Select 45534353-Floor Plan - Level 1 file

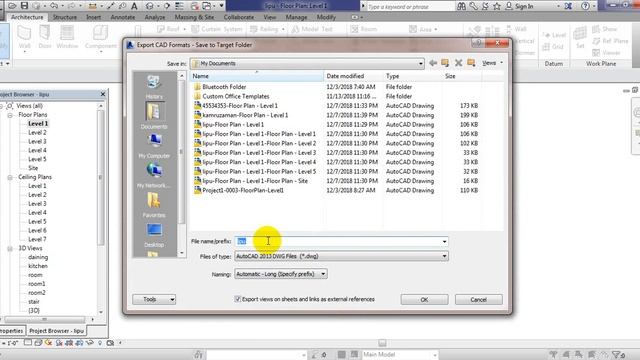240,106
